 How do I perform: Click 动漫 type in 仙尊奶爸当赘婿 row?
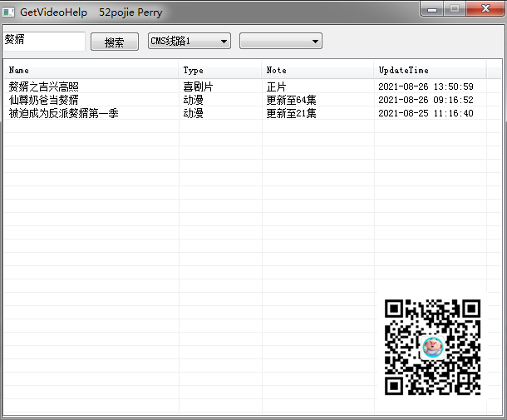[193, 100]
